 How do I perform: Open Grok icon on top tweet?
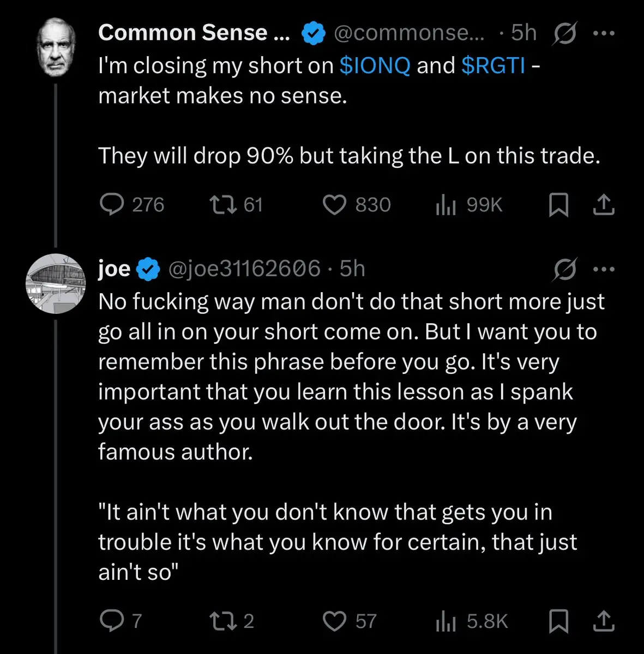coord(564,34)
